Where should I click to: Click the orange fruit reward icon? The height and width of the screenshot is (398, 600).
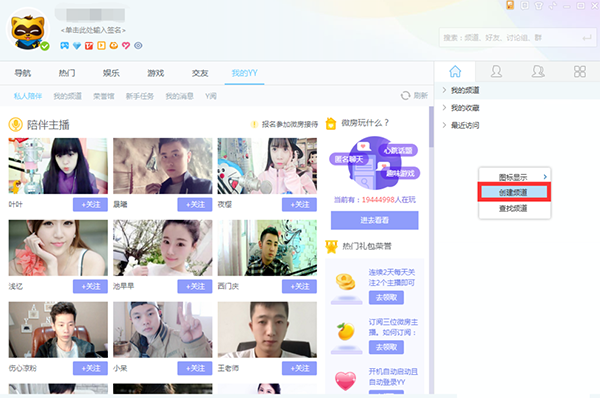pyautogui.click(x=346, y=332)
